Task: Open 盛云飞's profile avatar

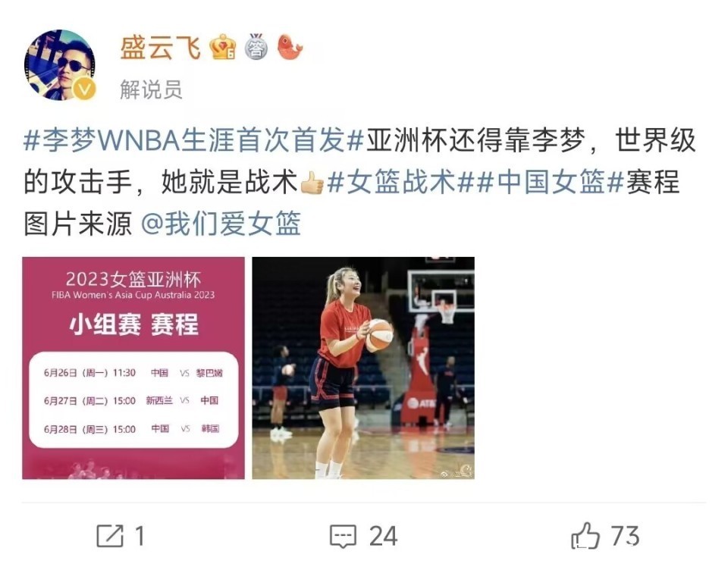Action: click(x=59, y=65)
